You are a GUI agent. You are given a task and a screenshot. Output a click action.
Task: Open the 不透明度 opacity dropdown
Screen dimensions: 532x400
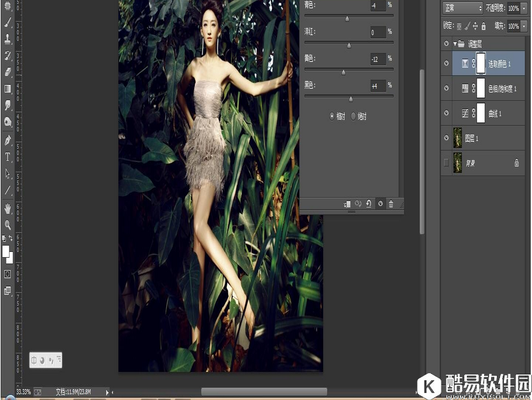click(525, 8)
